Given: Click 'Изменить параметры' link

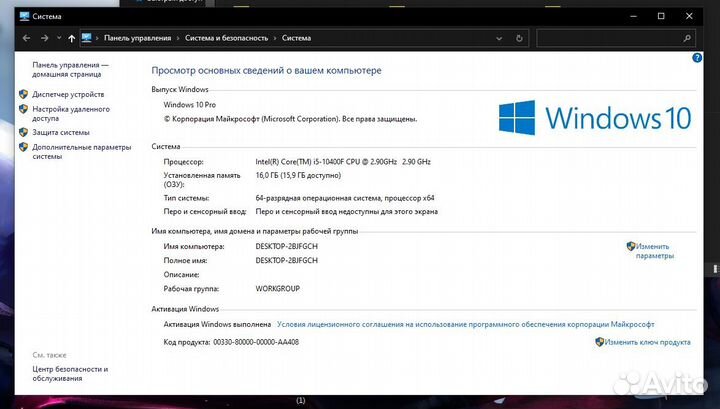Looking at the screenshot, I should [654, 251].
